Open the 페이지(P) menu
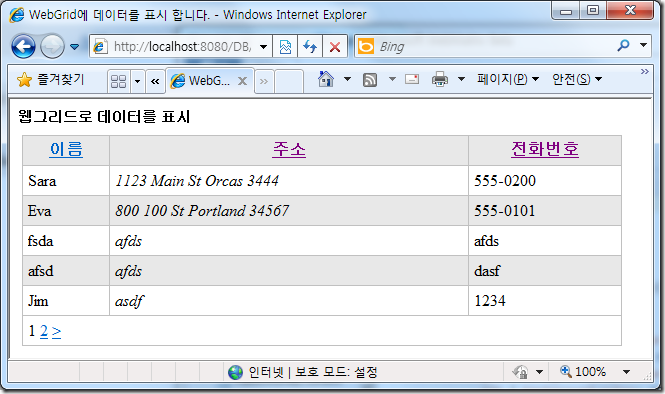The image size is (665, 394). pos(508,79)
